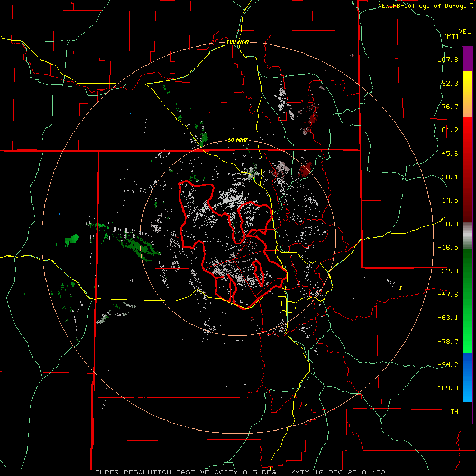Screen dimensions: 476x476
Task: Click the Super-Resolution Base Velocity caption text
Action: (240, 472)
